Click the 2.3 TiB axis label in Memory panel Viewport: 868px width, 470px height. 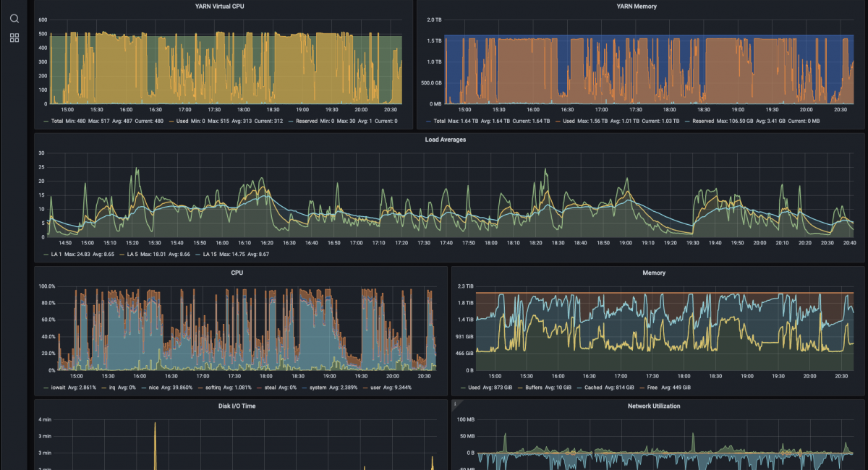point(464,286)
